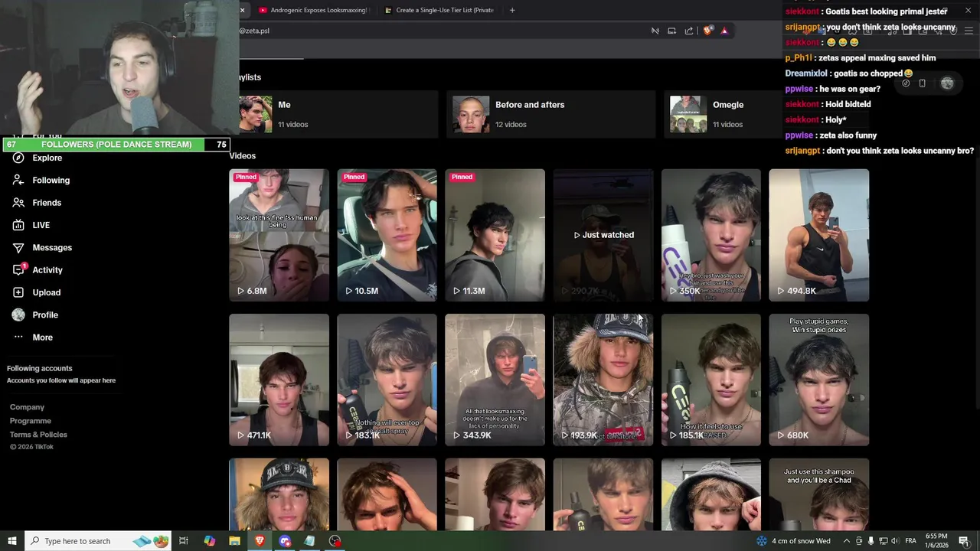This screenshot has width=980, height=551.
Task: Click the '12 videos' text under Before and afters
Action: [x=511, y=125]
